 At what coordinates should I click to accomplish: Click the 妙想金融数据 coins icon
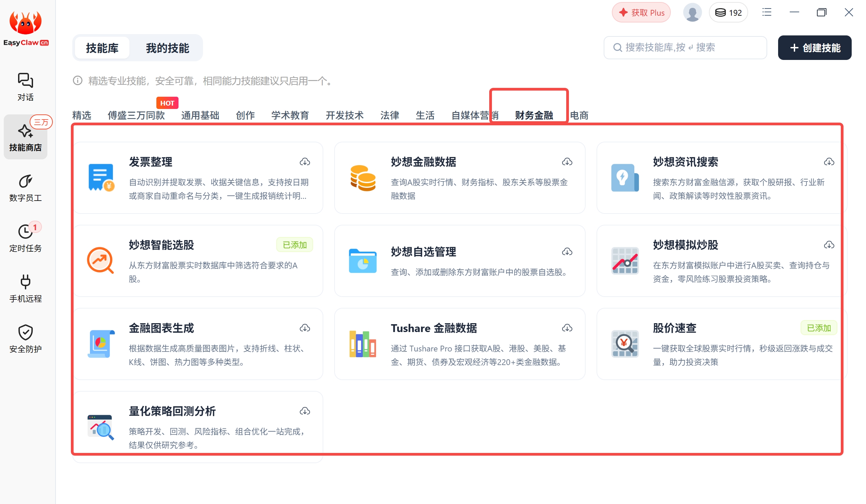[x=362, y=178]
